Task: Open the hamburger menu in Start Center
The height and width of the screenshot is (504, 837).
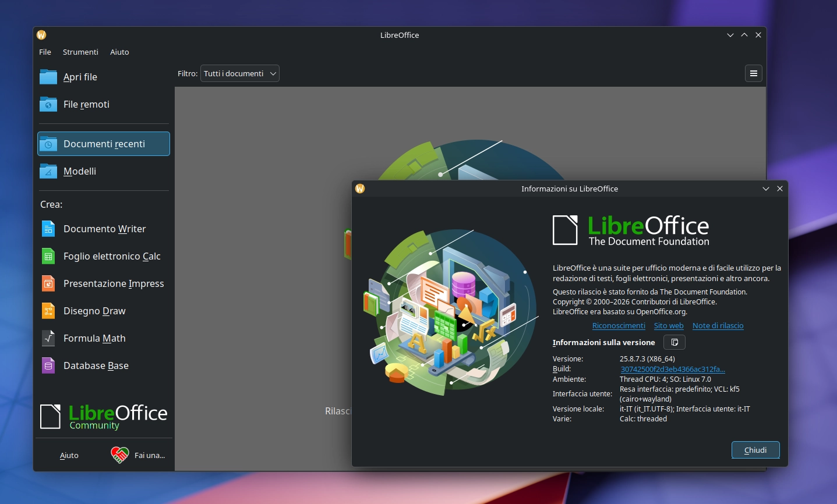Action: pos(754,73)
